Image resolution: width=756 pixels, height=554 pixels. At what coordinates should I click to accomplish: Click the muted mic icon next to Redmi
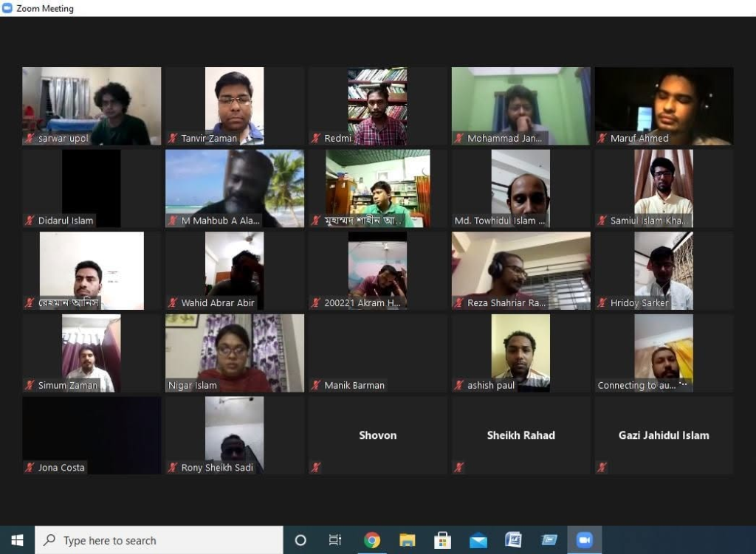click(x=316, y=138)
